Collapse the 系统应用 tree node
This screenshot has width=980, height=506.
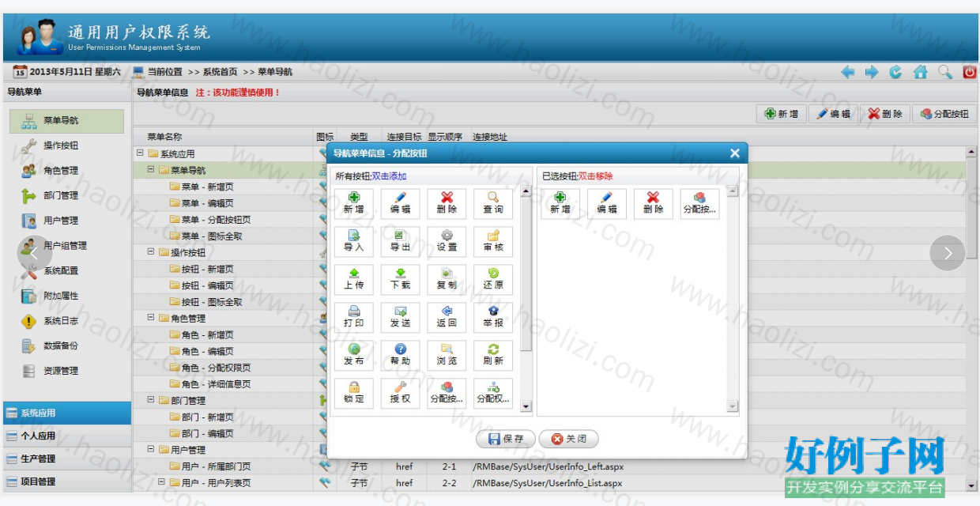[x=141, y=153]
